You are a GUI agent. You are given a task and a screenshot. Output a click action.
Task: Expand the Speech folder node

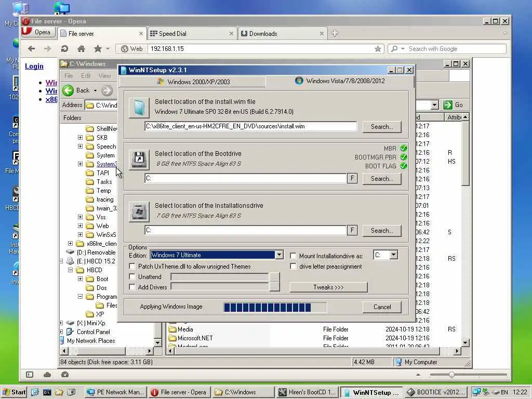pyautogui.click(x=80, y=146)
